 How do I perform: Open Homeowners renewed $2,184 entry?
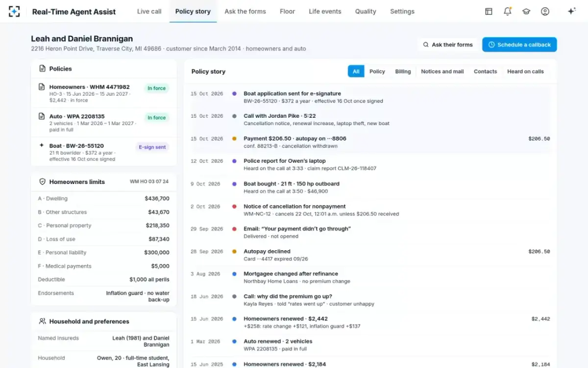coord(370,363)
